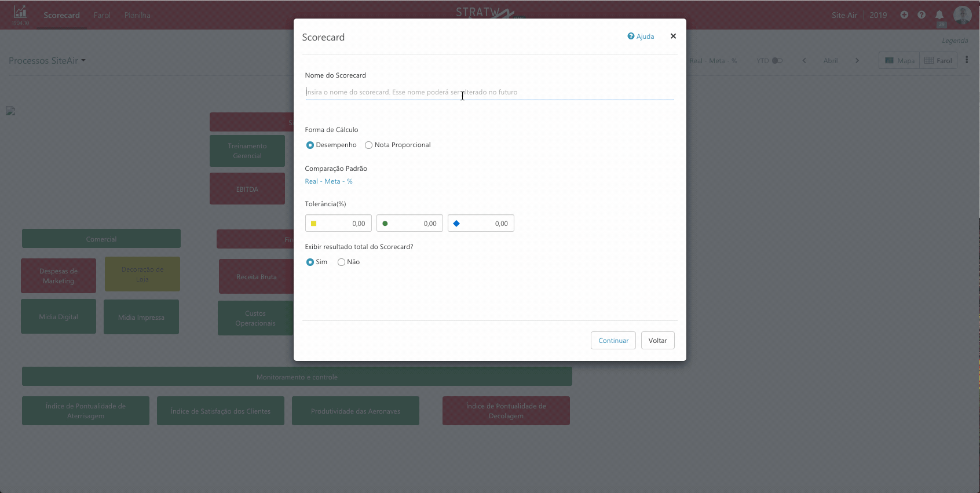Screen dimensions: 980x493
Task: Open the user avatar menu
Action: click(963, 14)
